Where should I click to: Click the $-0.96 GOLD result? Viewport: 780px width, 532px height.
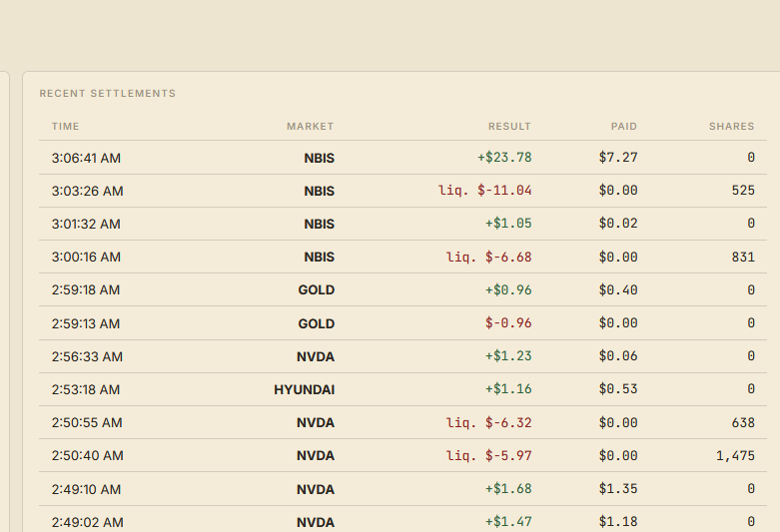click(508, 323)
